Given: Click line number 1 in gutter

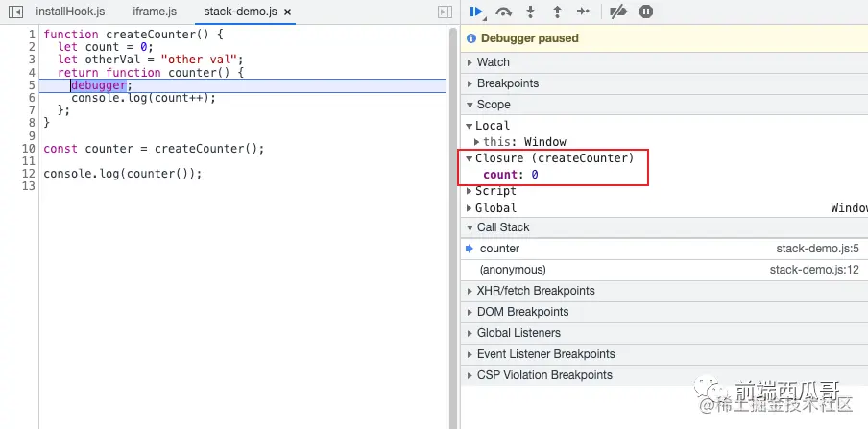Looking at the screenshot, I should (x=32, y=35).
